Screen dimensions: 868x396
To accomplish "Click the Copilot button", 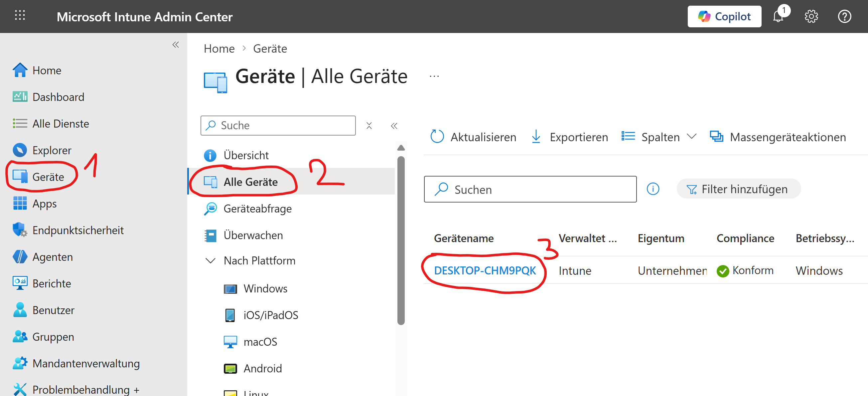I will [724, 17].
